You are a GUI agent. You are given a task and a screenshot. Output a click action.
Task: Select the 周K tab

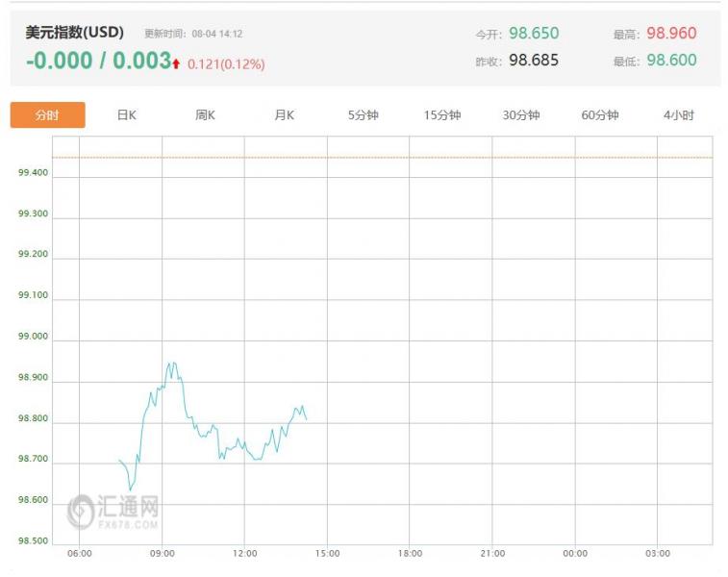pos(206,115)
